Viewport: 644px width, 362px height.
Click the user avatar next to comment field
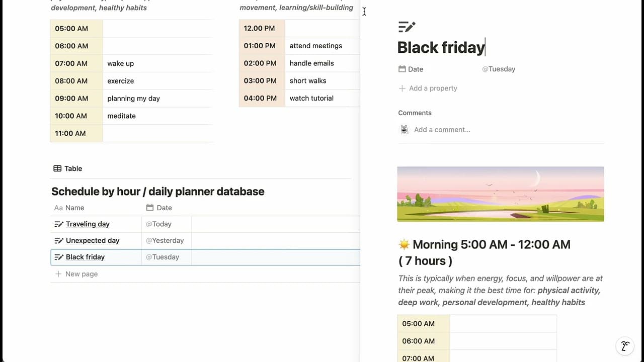click(405, 130)
